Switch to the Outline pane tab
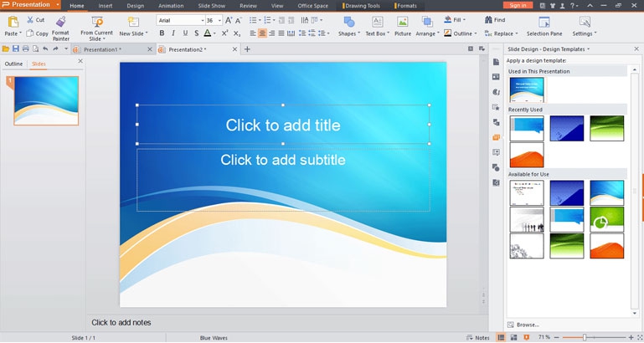Screen dimensions: 644x343 [x=13, y=64]
